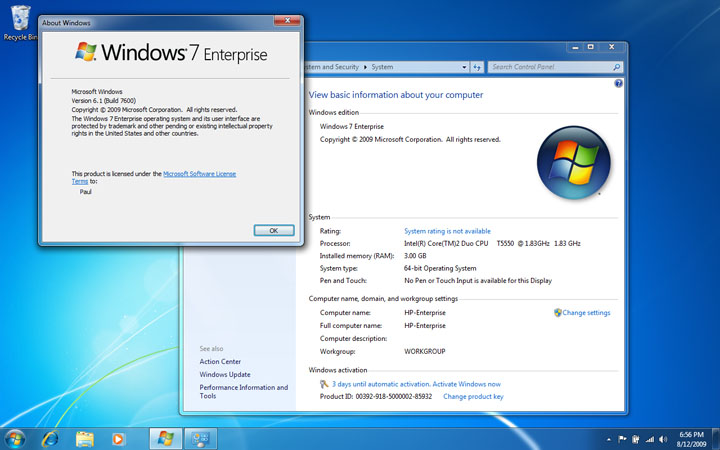Launch Internet Explorer from the taskbar
The image size is (720, 450).
click(50, 438)
